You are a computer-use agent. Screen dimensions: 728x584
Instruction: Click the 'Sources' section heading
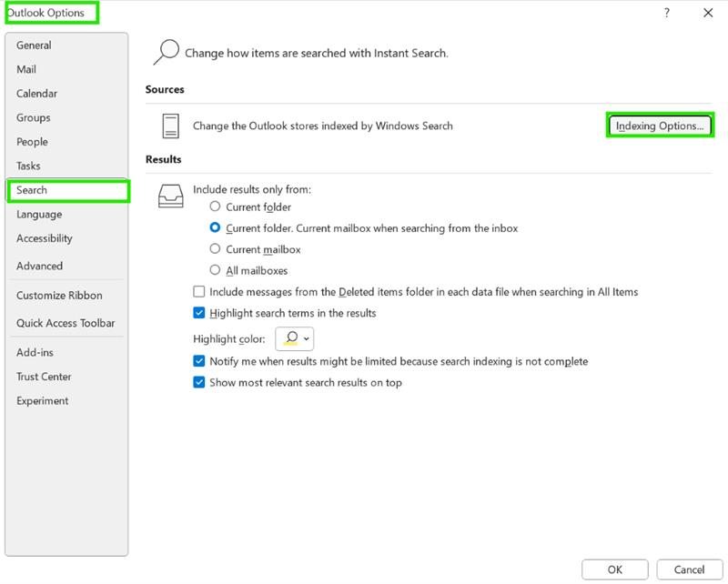click(x=165, y=89)
